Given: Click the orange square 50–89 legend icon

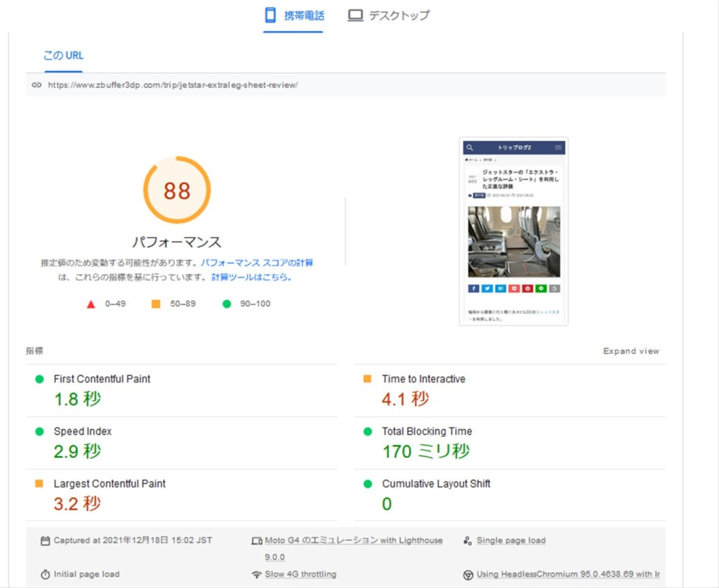Looking at the screenshot, I should (156, 303).
